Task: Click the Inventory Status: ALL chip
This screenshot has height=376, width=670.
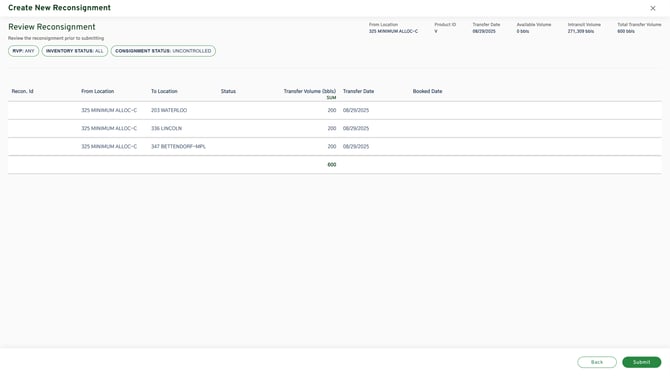Action: point(75,51)
